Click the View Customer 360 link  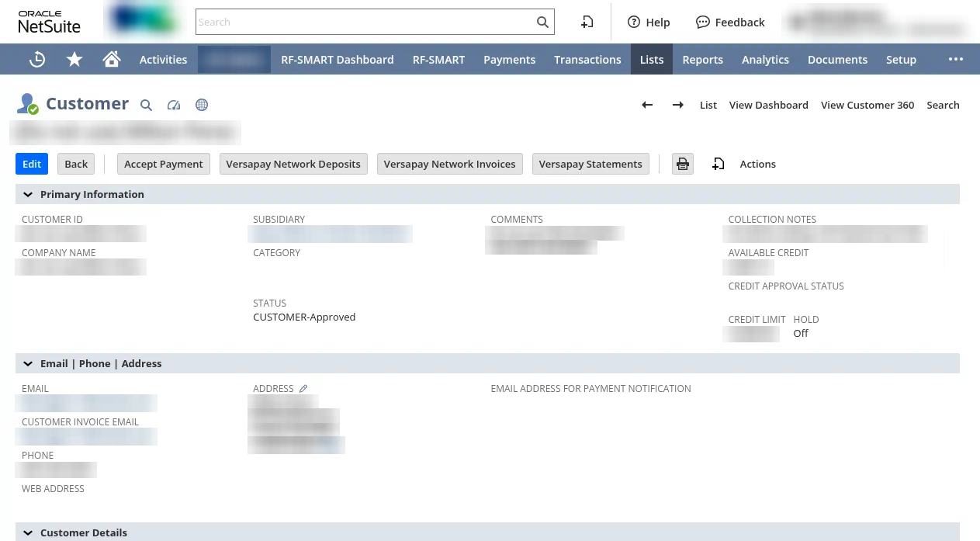coord(867,105)
